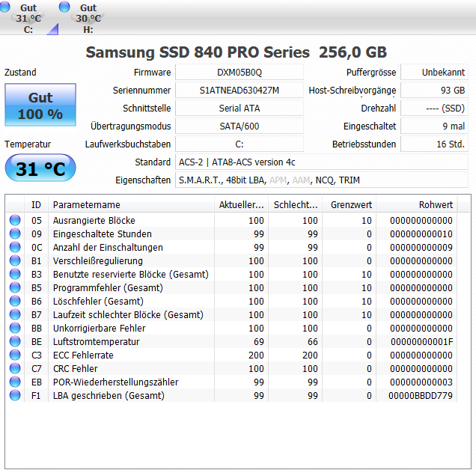The image size is (476, 473).
Task: Click status icon of Löschfehler row
Action: tap(15, 301)
